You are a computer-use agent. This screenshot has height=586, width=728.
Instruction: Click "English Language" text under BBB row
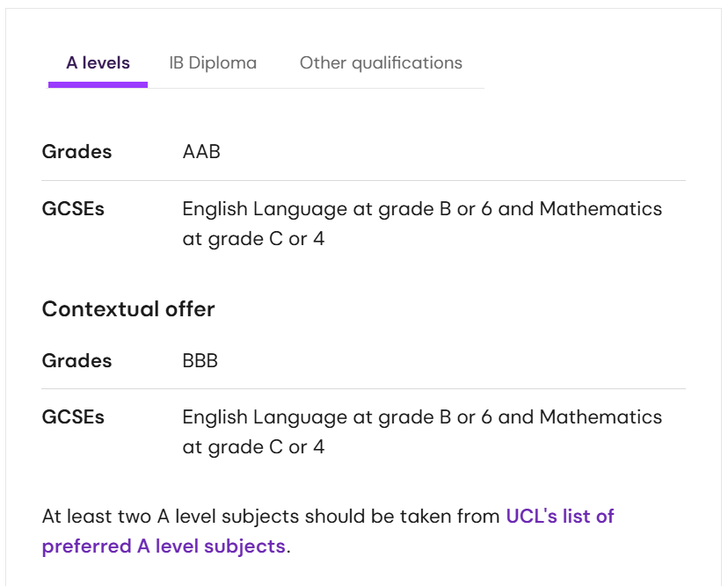(265, 417)
